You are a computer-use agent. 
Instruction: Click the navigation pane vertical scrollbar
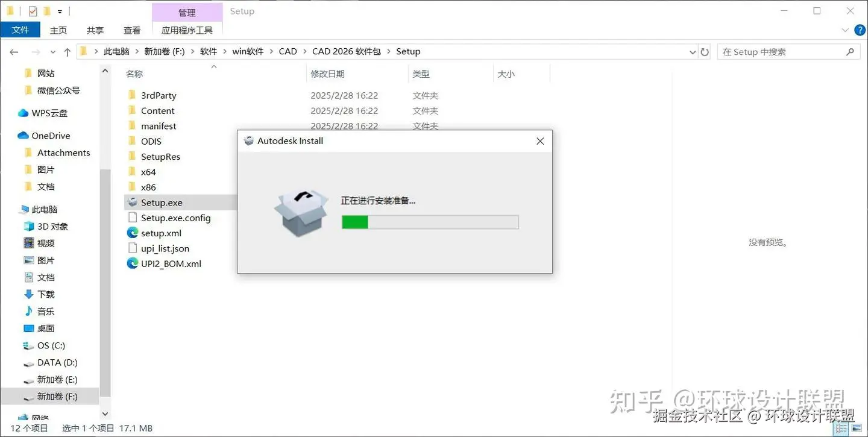tap(105, 283)
